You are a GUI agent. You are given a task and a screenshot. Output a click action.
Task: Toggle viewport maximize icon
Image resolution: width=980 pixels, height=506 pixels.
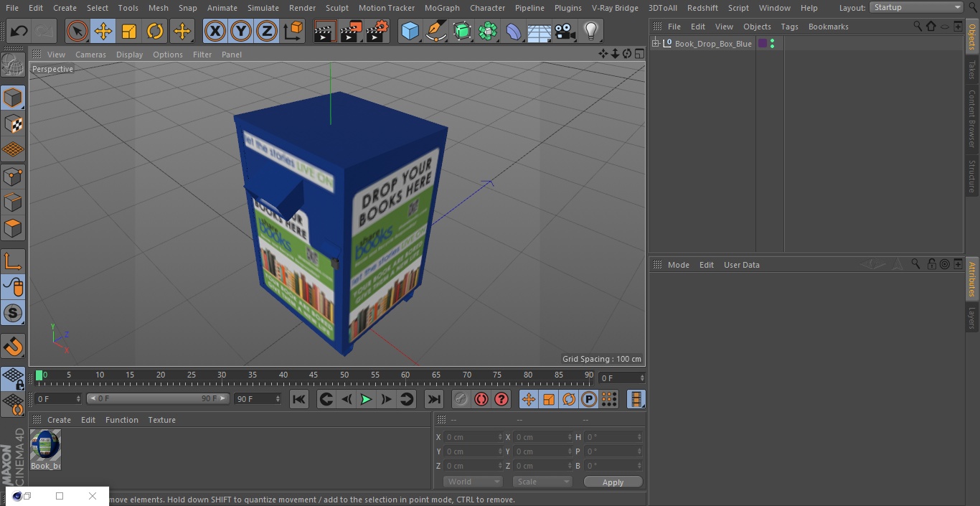[639, 54]
